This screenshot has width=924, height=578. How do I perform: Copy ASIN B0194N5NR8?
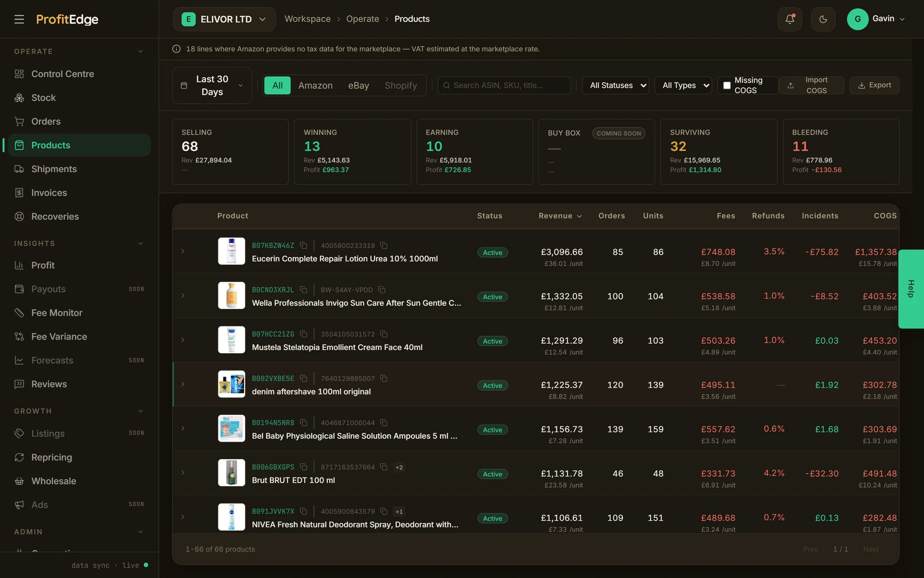pyautogui.click(x=304, y=422)
